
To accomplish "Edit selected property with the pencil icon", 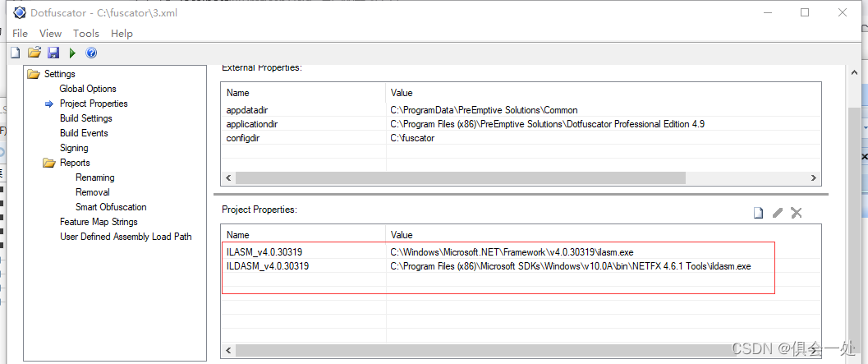I will click(777, 212).
